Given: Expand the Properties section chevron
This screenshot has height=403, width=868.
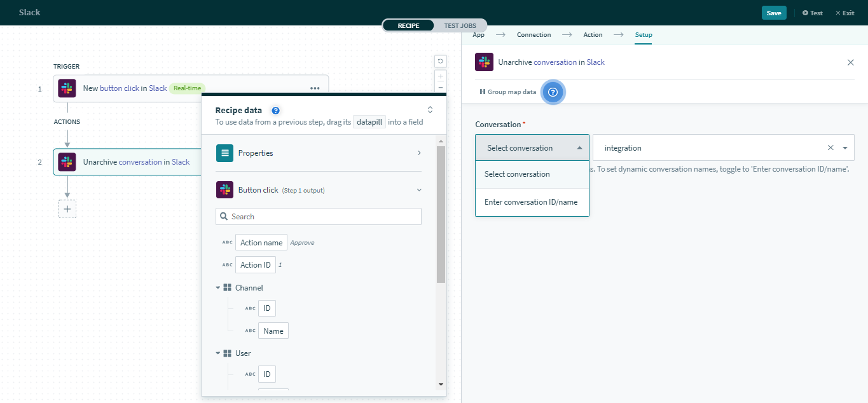Looking at the screenshot, I should click(418, 153).
